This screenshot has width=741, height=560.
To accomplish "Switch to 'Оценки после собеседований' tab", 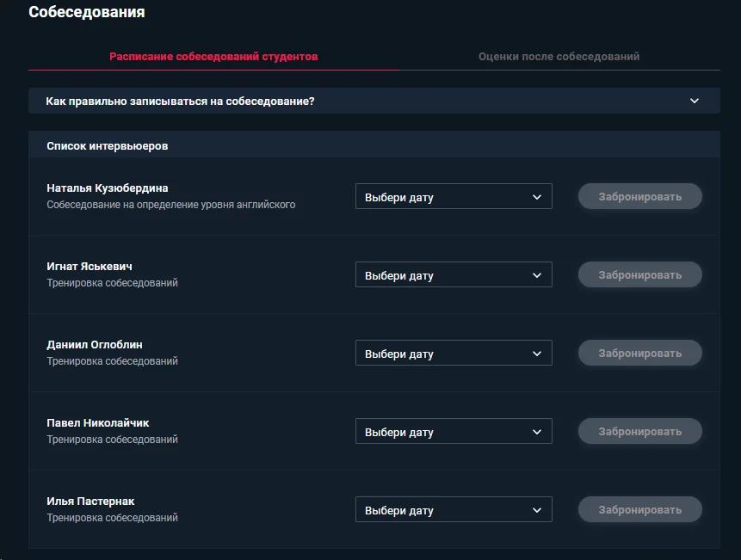I will [x=559, y=57].
